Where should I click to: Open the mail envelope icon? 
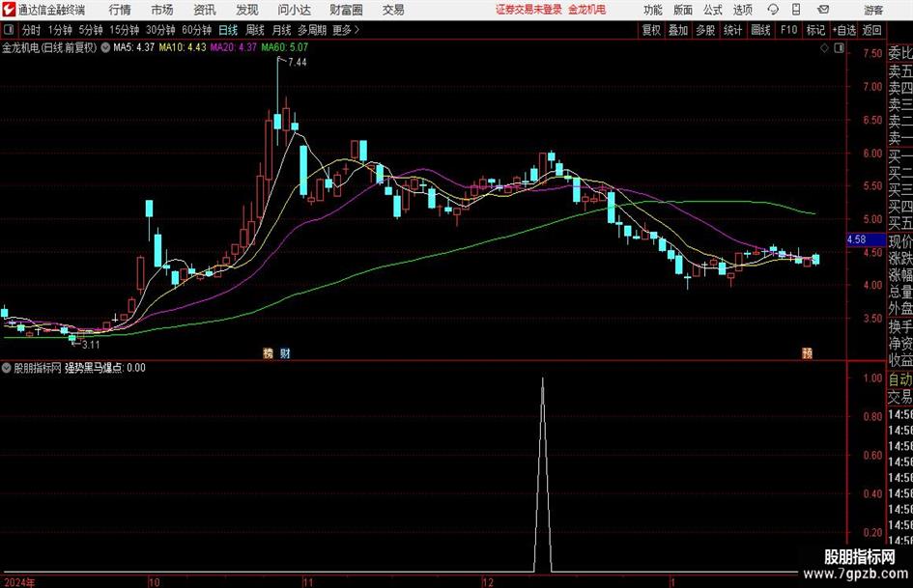823,10
